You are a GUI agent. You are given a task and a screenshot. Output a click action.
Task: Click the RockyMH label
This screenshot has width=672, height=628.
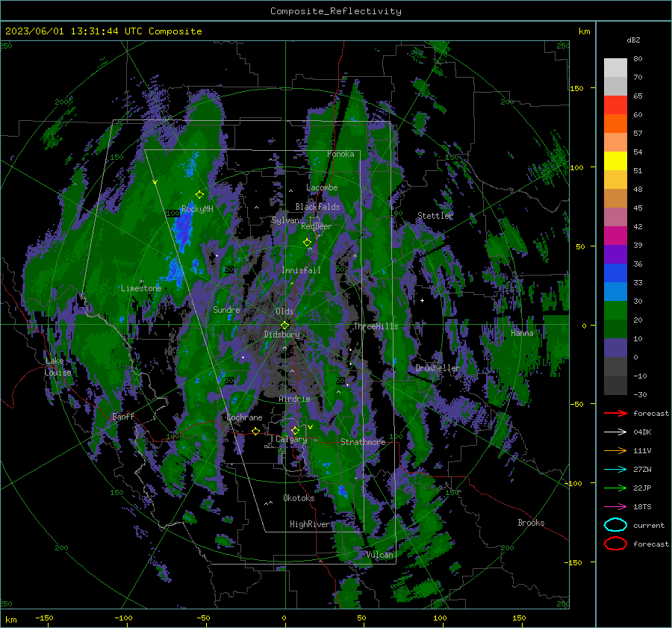(197, 209)
